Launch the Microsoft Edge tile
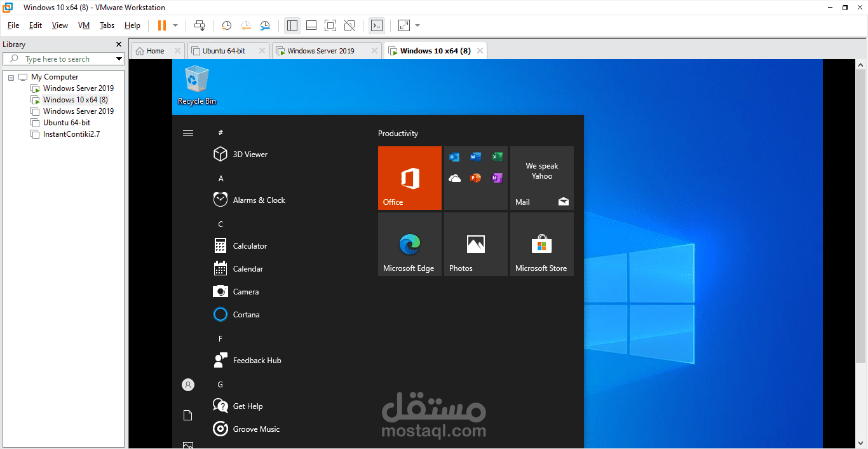The height and width of the screenshot is (449, 868). 409,244
